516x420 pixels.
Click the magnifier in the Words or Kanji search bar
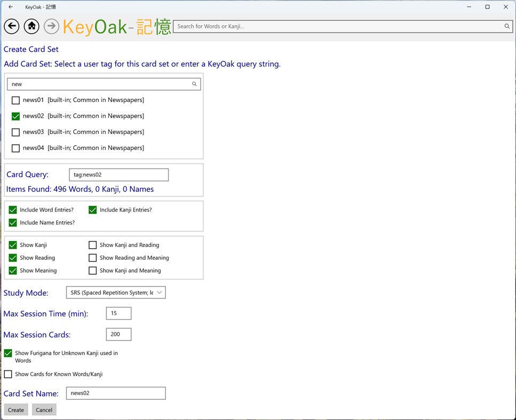tap(507, 26)
